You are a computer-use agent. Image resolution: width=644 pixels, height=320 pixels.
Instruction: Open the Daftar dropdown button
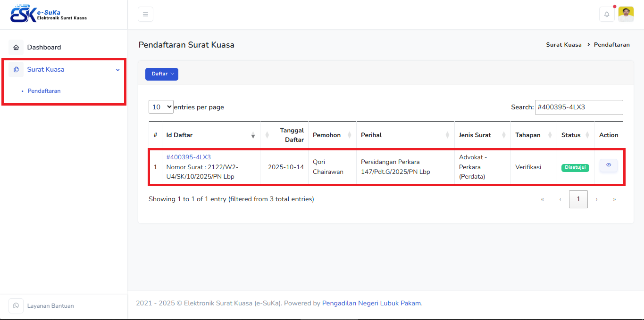pyautogui.click(x=161, y=74)
